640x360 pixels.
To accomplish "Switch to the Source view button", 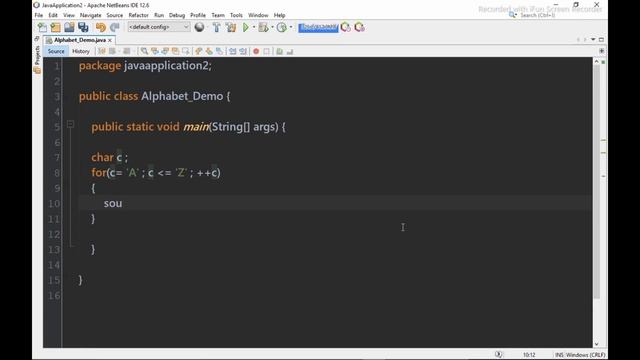I will (x=56, y=51).
